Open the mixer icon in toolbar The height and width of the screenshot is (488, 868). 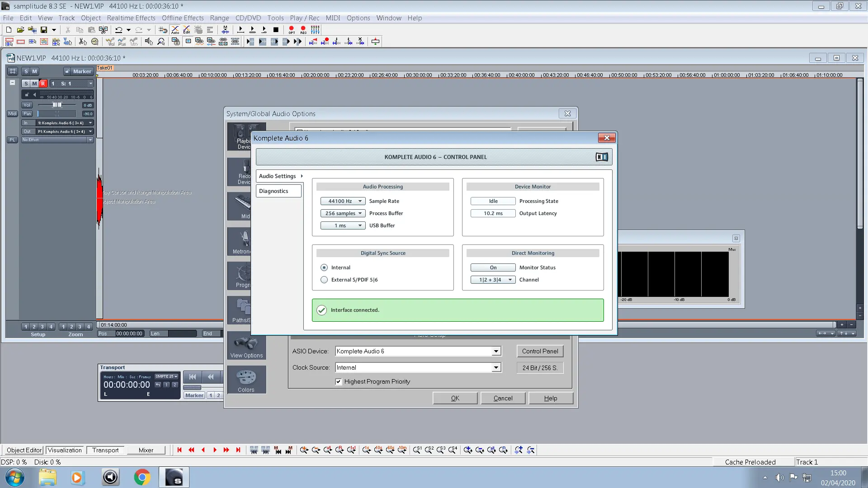(x=315, y=30)
